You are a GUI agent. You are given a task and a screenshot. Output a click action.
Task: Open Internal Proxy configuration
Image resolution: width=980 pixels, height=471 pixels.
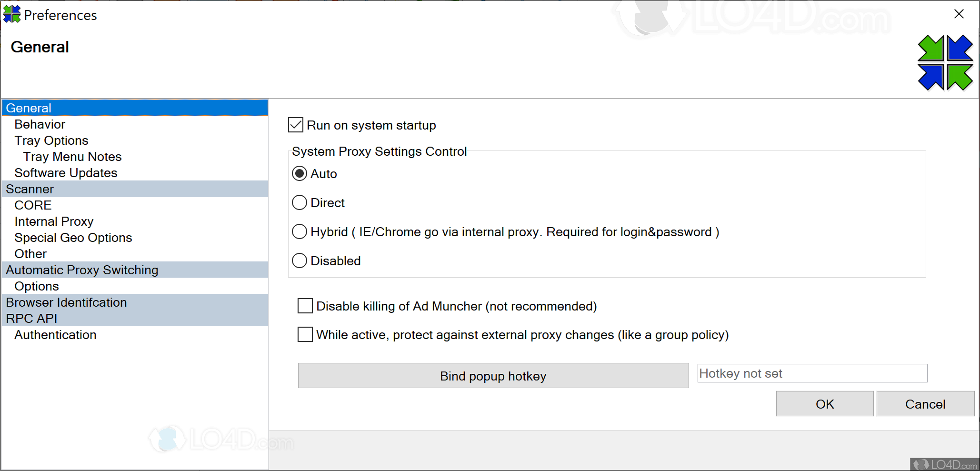[x=54, y=221]
